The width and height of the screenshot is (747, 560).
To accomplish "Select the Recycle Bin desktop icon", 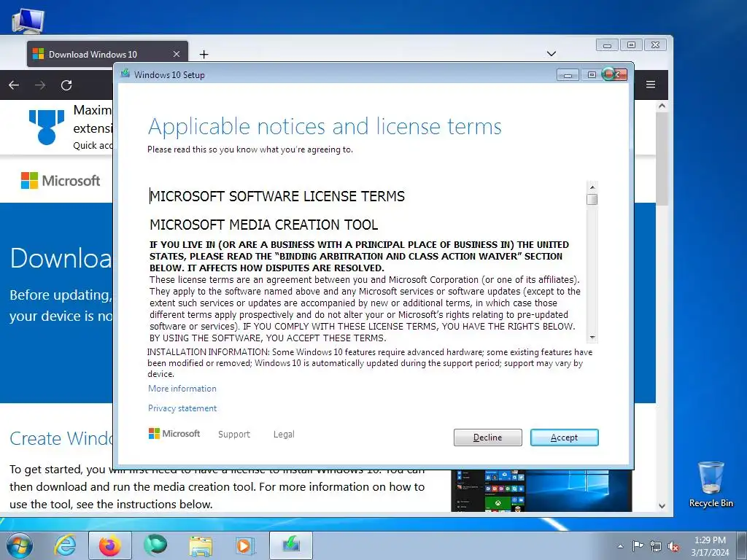I will [711, 484].
